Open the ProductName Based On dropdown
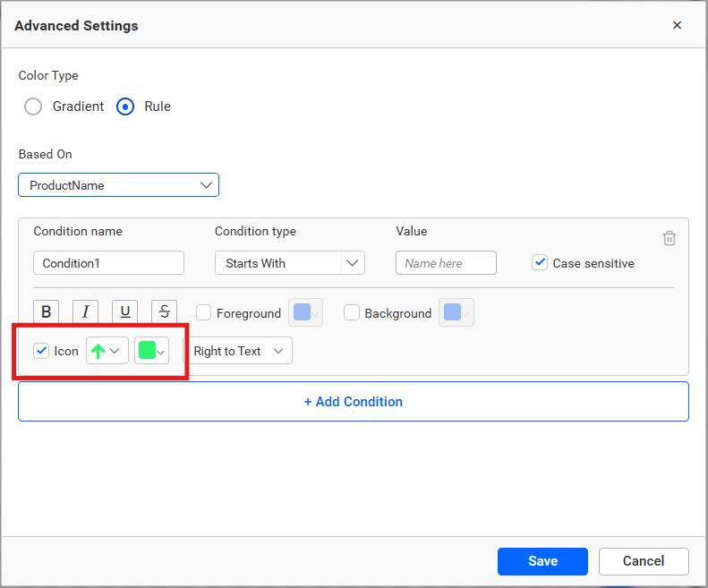The width and height of the screenshot is (708, 588). (118, 185)
